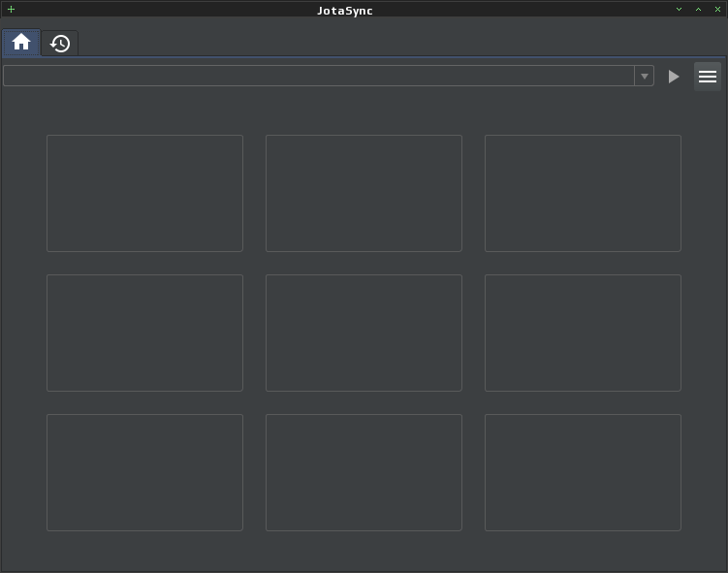Image resolution: width=728 pixels, height=573 pixels.
Task: Switch to the History tab
Action: pos(60,44)
